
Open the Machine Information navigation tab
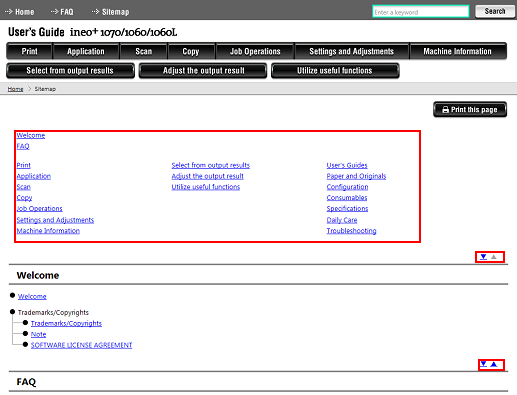tap(457, 51)
